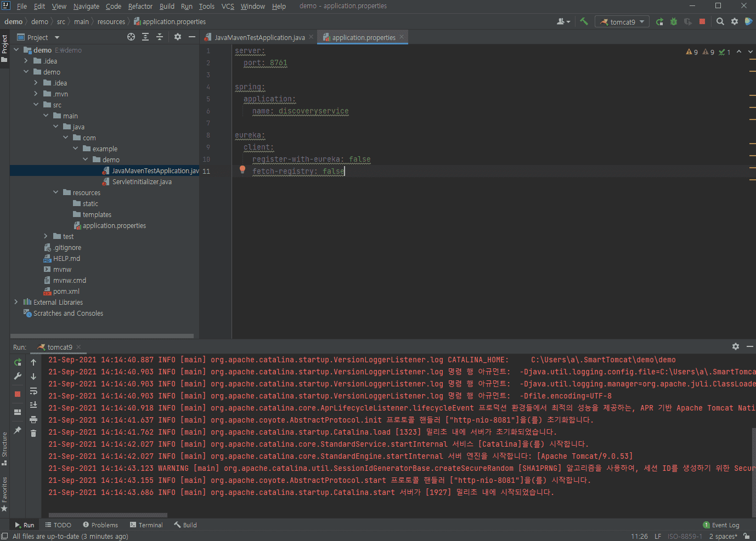The image size is (756, 541).
Task: Click the print icon in Run panel
Action: coord(33,419)
